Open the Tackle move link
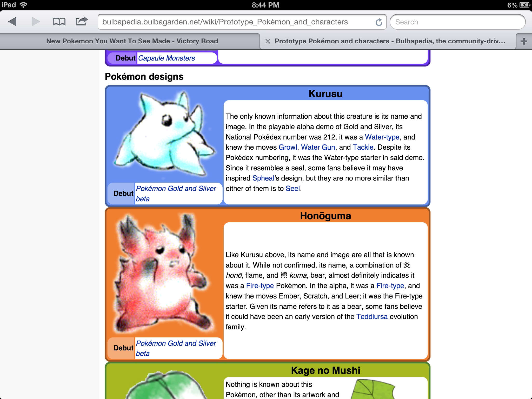 [x=363, y=147]
